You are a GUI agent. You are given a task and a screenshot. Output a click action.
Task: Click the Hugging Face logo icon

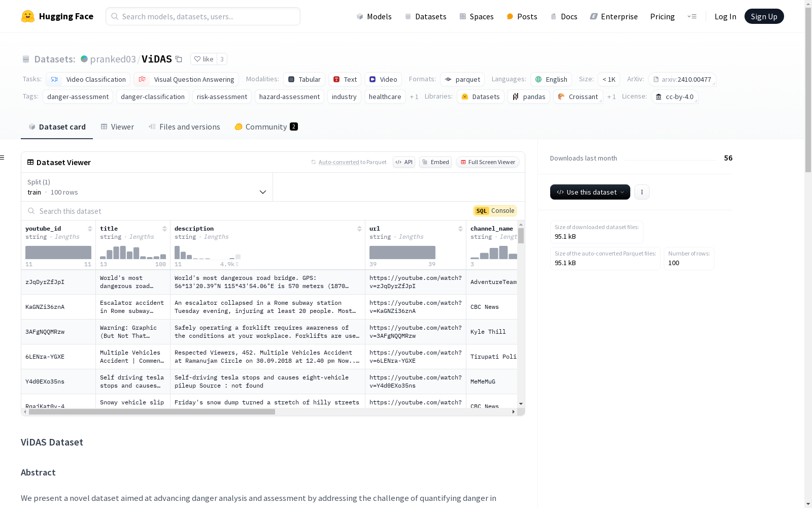click(x=28, y=16)
